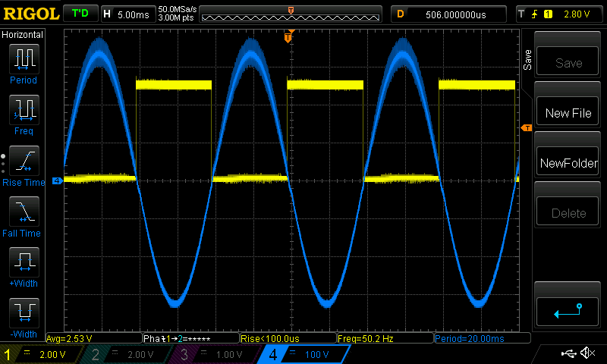
Task: Select the Rise Time measurement icon
Action: click(x=24, y=162)
